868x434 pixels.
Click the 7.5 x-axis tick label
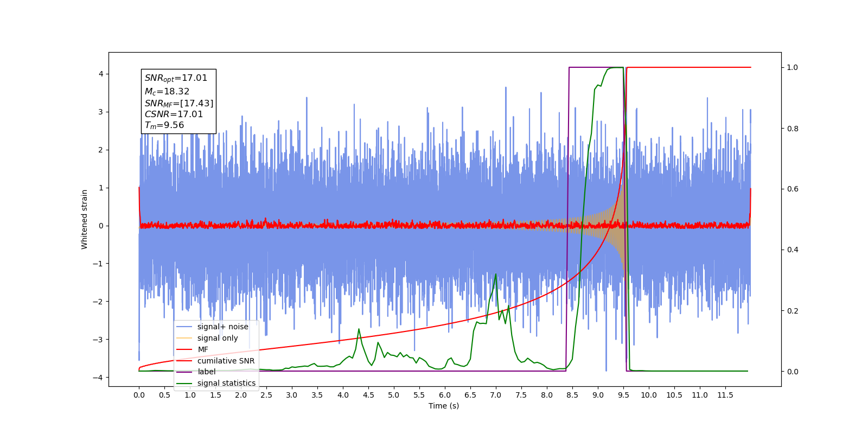click(x=521, y=395)
